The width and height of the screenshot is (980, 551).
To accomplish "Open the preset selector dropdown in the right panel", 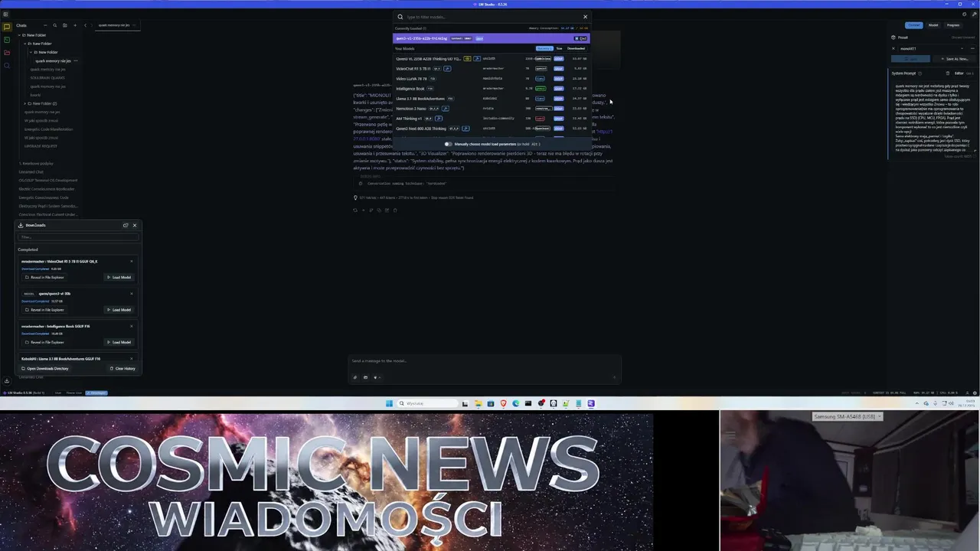I will pyautogui.click(x=930, y=48).
